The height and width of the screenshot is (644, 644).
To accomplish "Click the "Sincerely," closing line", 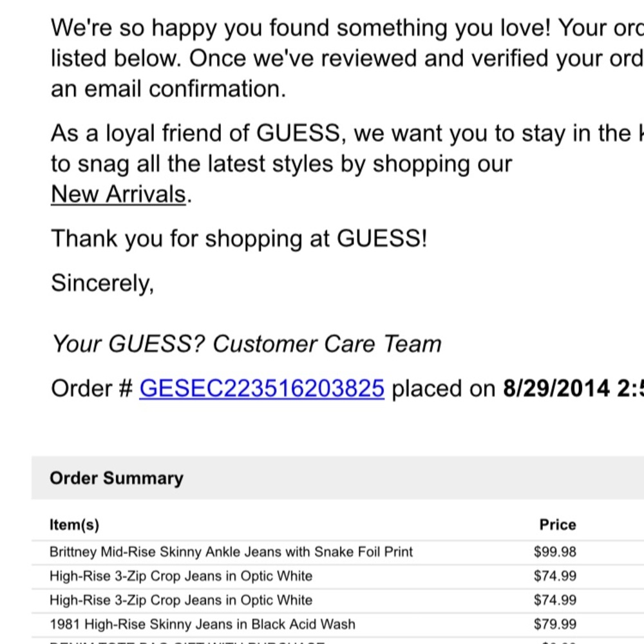I will tap(102, 283).
